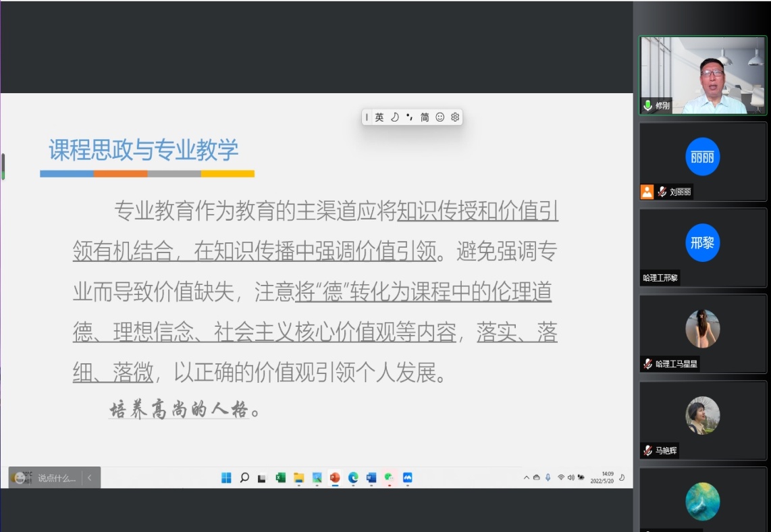Open WeChat from the taskbar

click(x=389, y=478)
